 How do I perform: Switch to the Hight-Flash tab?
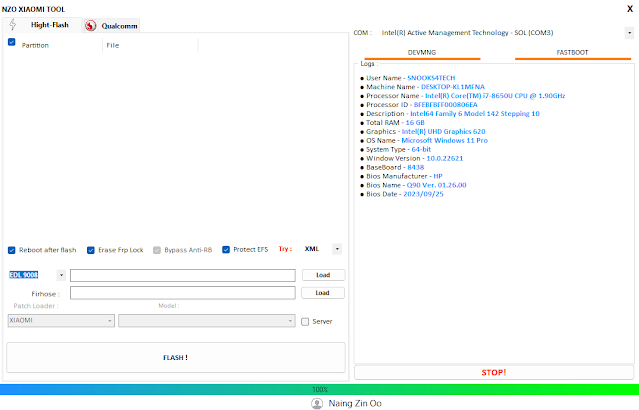pos(42,25)
